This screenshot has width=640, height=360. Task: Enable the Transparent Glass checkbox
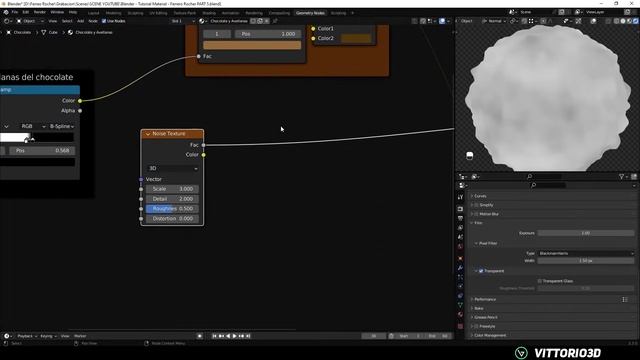coord(540,281)
